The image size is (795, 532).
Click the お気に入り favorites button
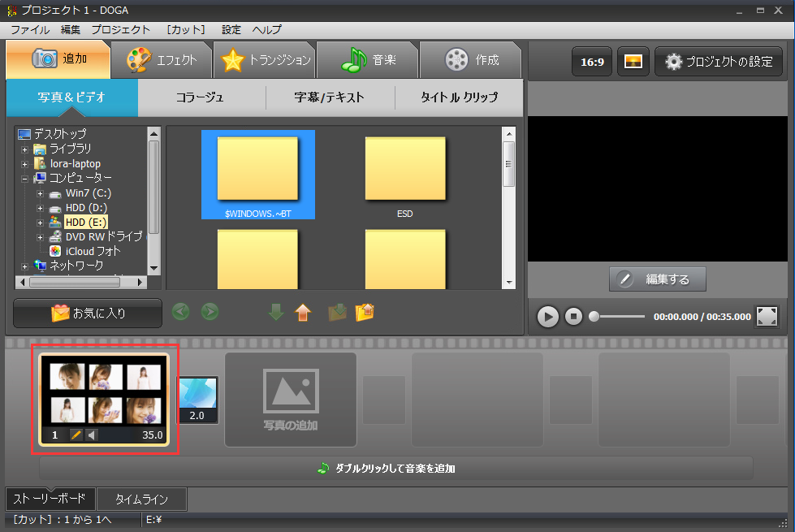(x=89, y=313)
